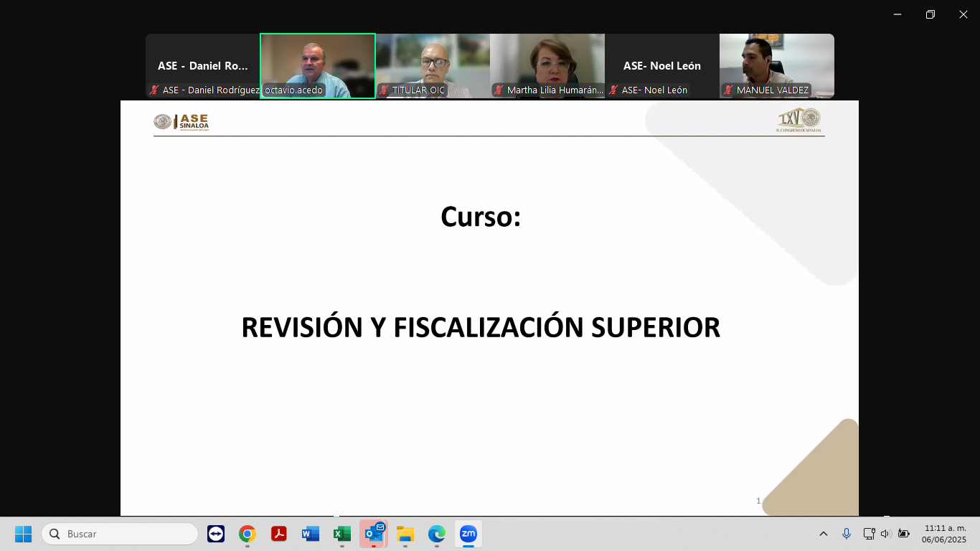Launch Google Chrome from the taskbar
Viewport: 980px width, 551px height.
pyautogui.click(x=248, y=534)
